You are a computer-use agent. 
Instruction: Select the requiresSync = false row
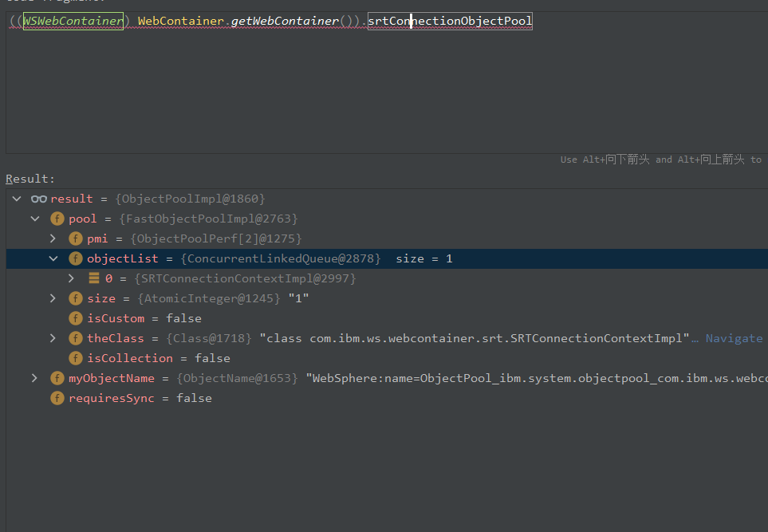coord(387,398)
